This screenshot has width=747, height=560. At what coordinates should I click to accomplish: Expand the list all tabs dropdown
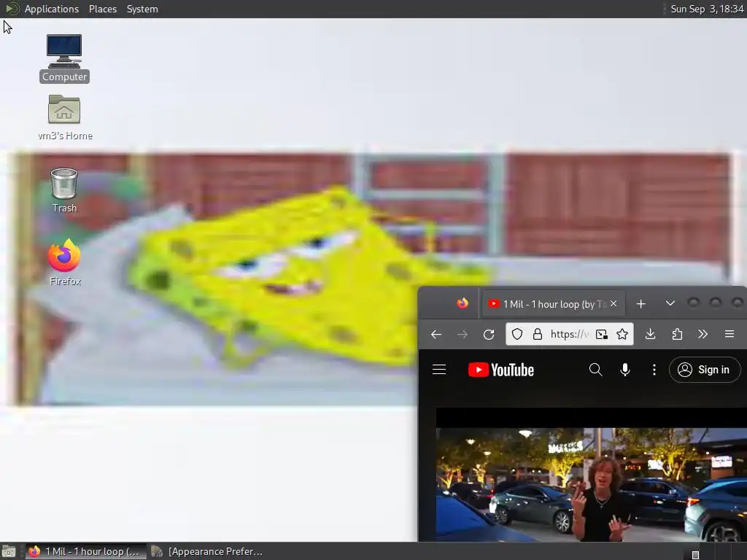tap(670, 303)
